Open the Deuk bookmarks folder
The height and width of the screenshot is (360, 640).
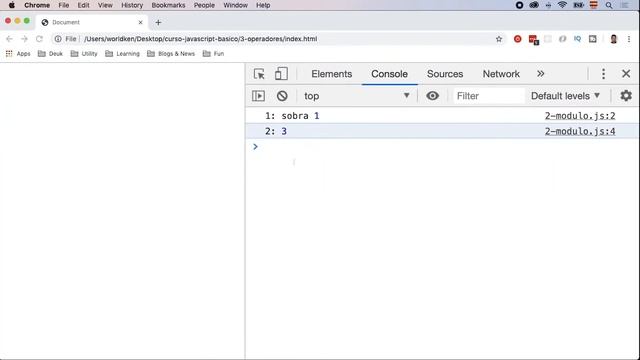tap(50, 53)
